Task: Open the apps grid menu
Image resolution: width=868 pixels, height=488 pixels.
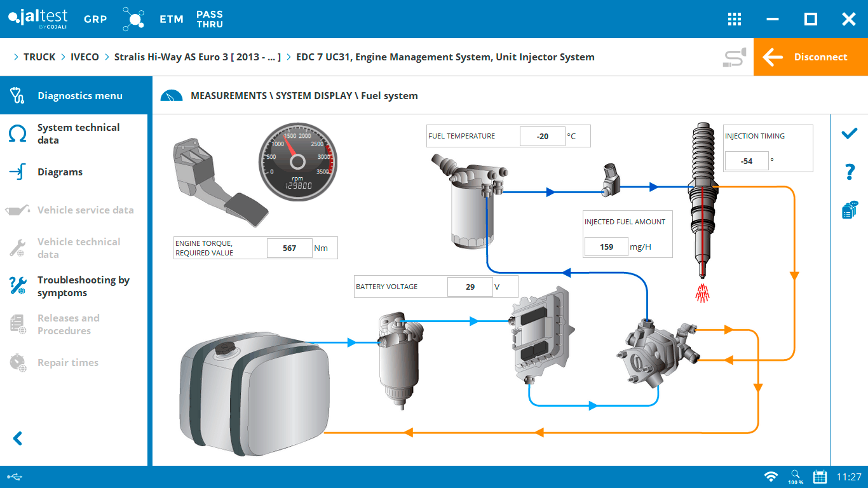Action: click(x=735, y=19)
